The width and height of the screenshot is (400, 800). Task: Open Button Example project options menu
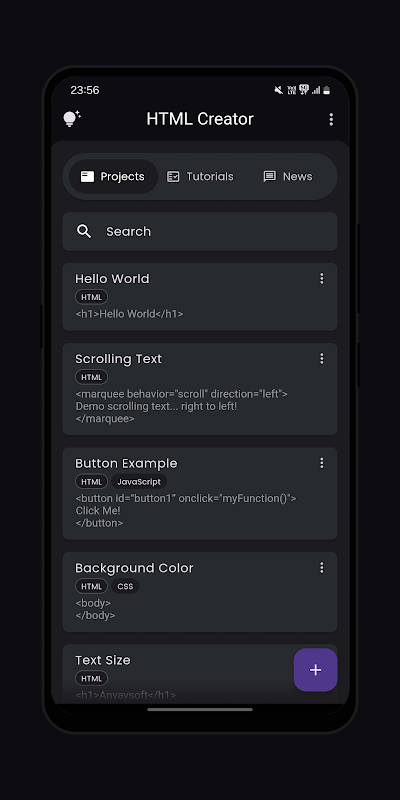pos(321,463)
